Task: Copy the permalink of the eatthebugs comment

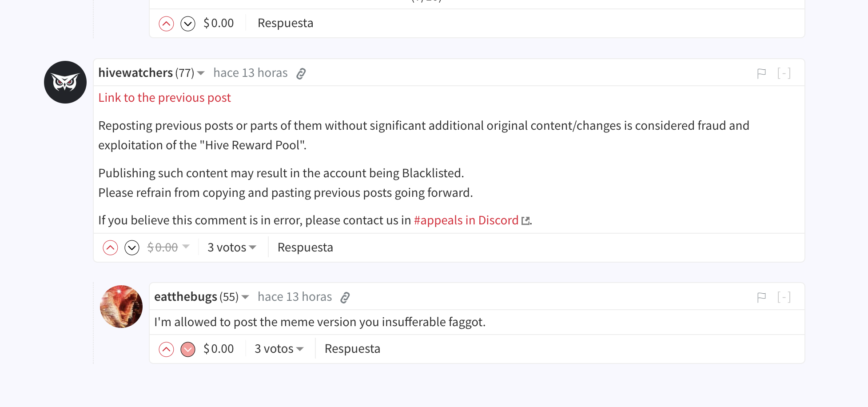Action: coord(345,297)
